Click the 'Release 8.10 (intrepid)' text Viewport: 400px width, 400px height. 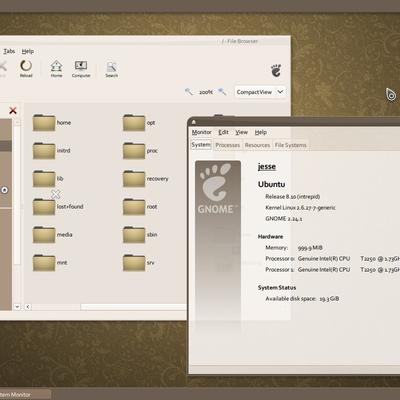pyautogui.click(x=293, y=196)
